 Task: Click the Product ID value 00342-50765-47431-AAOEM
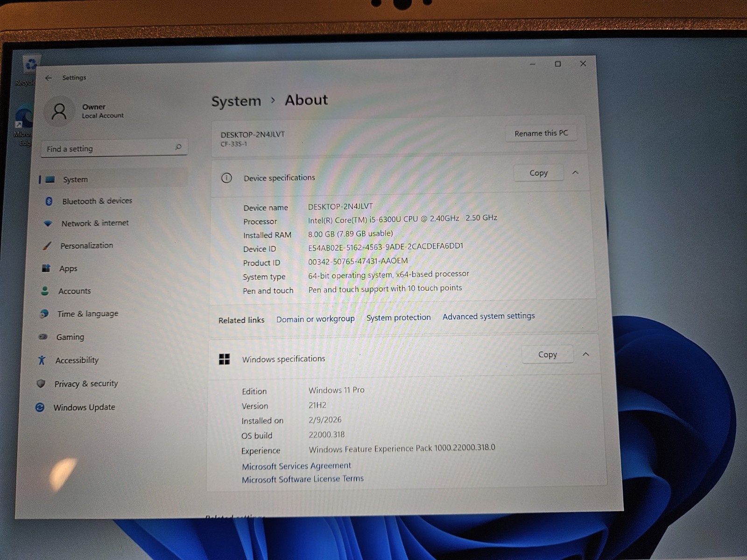point(358,261)
